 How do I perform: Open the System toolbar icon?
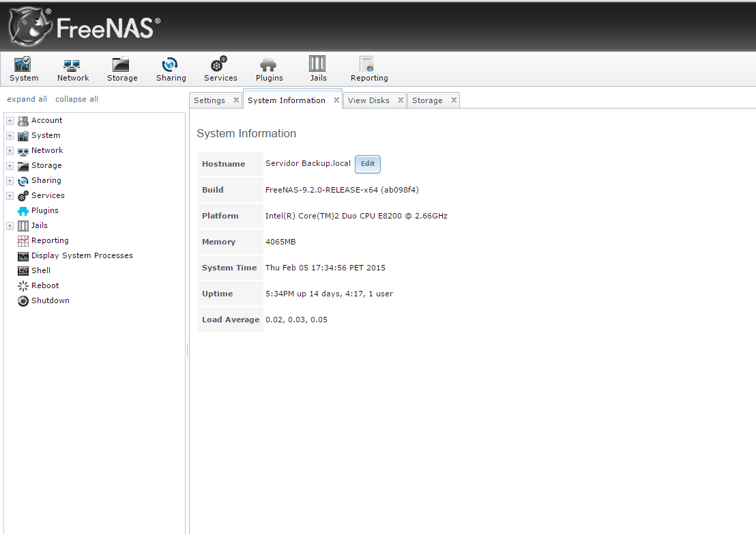pos(23,69)
